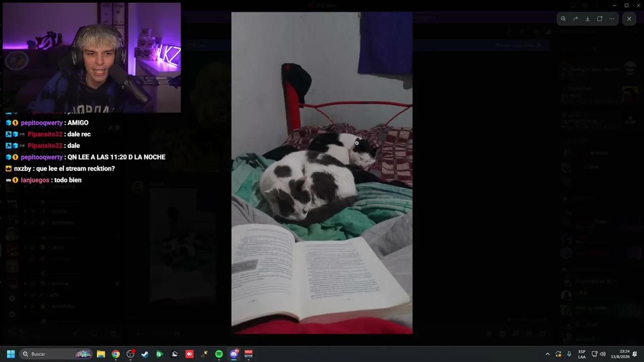Open Steam from the taskbar
The image size is (644, 362).
145,354
